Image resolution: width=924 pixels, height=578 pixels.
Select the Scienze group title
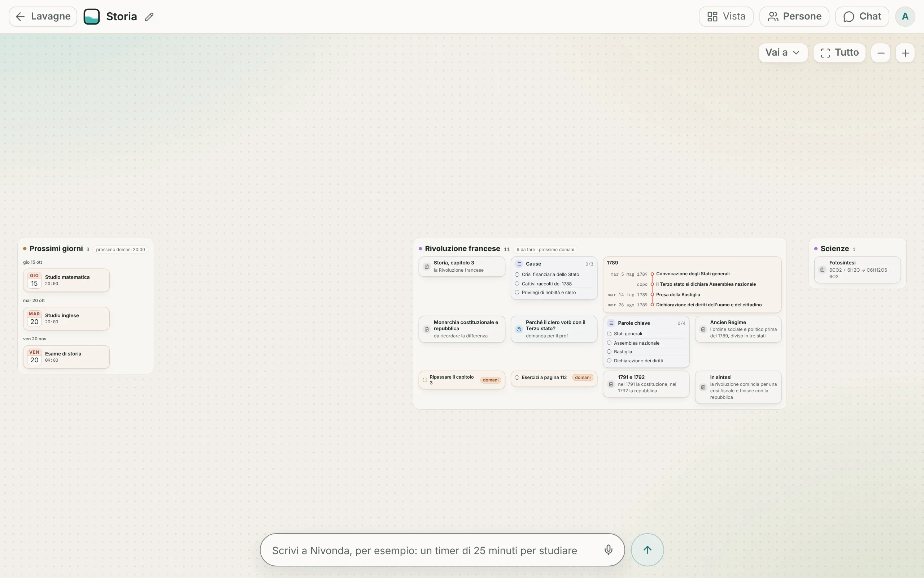834,249
